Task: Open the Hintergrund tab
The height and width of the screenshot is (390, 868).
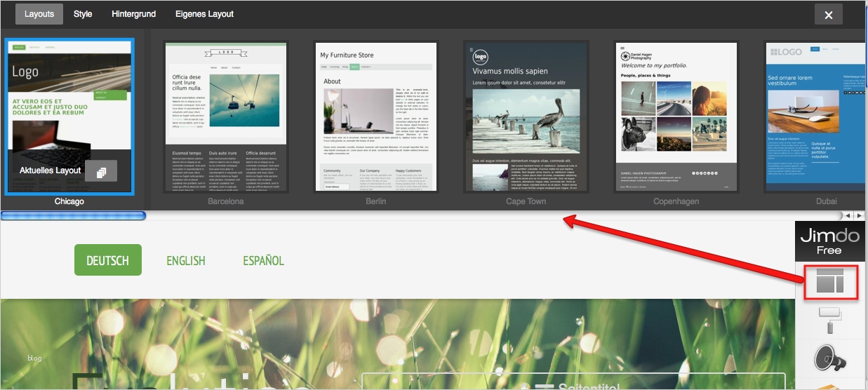Action: point(134,14)
